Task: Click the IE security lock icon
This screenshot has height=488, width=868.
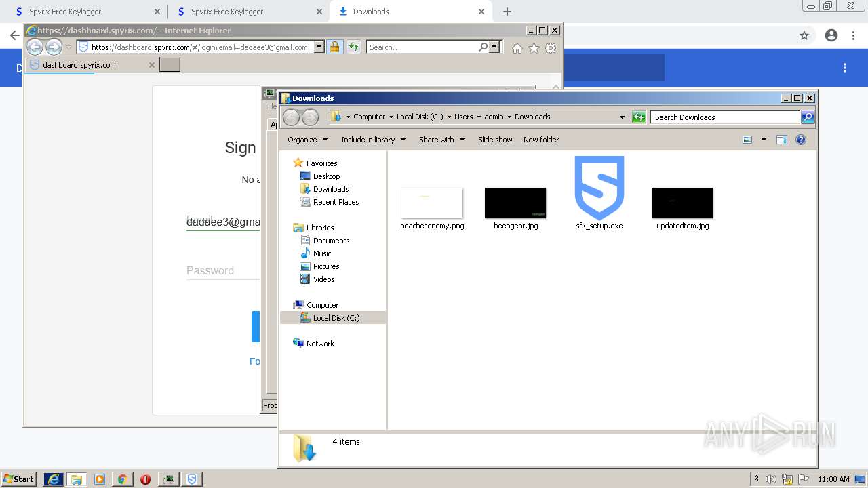Action: pyautogui.click(x=334, y=47)
